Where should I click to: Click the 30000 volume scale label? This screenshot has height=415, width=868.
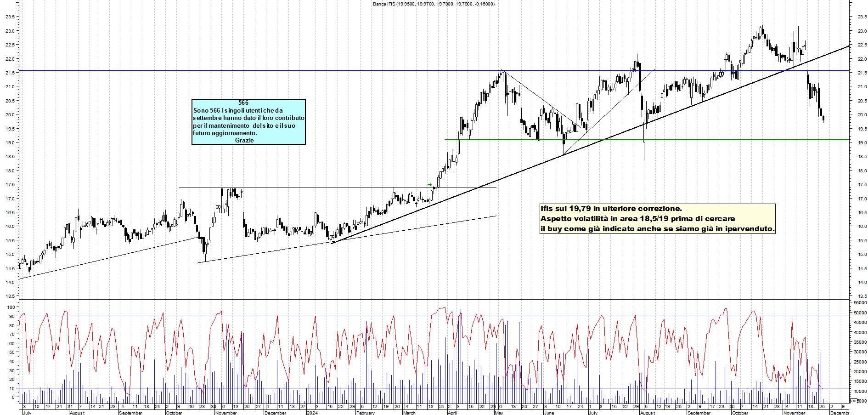coord(860,352)
